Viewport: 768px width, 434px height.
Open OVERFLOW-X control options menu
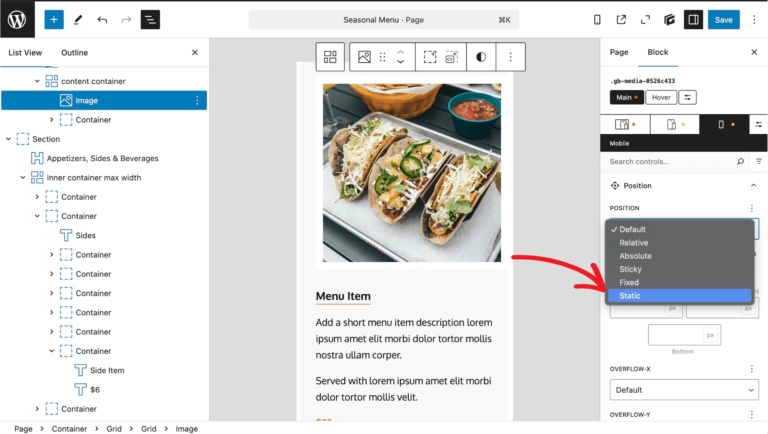752,369
